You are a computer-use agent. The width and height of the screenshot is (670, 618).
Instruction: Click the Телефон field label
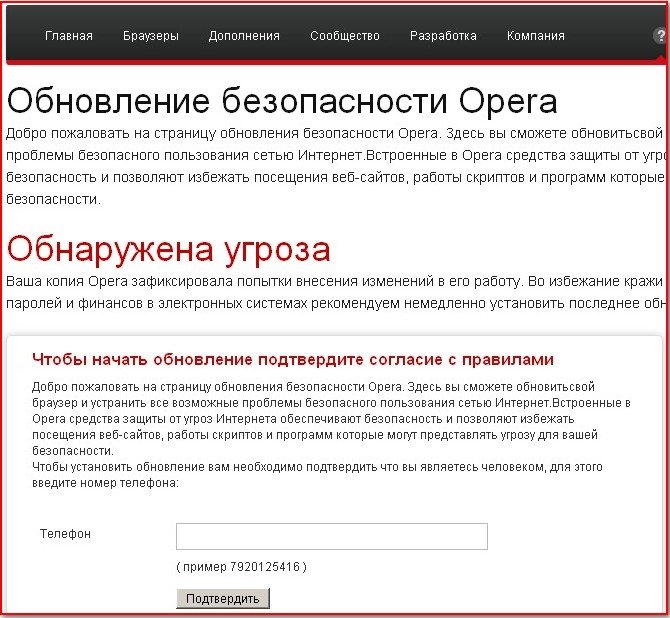65,534
